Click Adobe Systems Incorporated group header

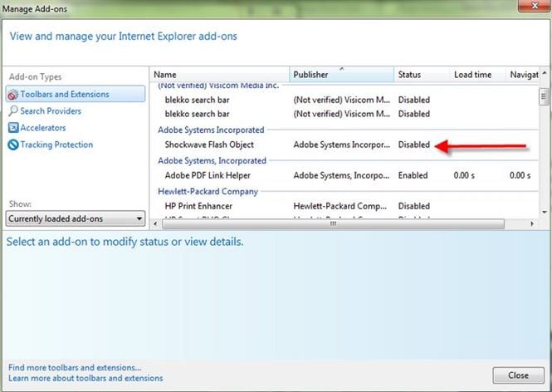pyautogui.click(x=211, y=130)
